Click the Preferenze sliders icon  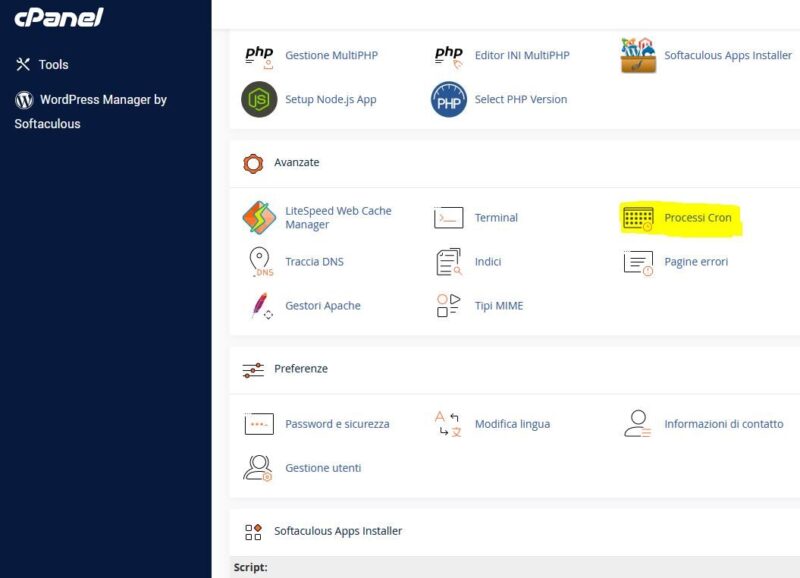253,370
